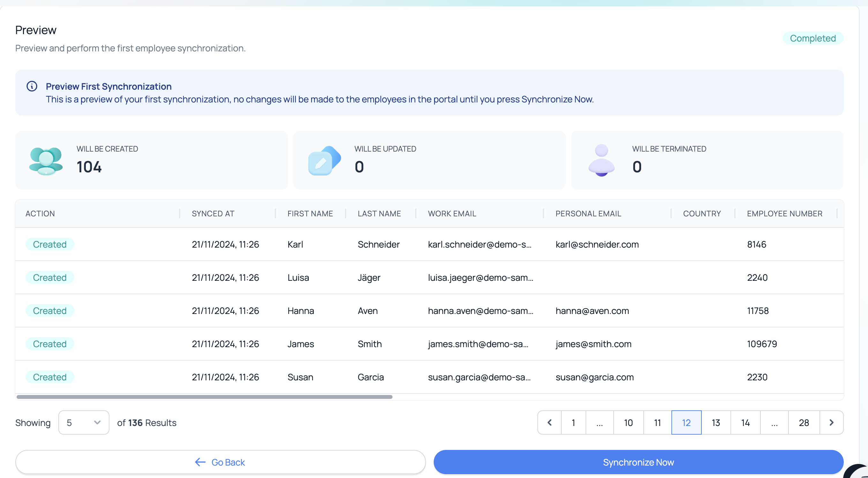
Task: Go to previous page with left chevron
Action: pos(550,422)
